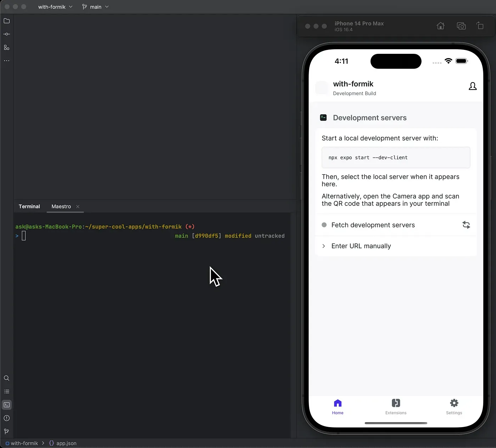The image size is (496, 448).
Task: Take a simulator screenshot
Action: (x=461, y=26)
